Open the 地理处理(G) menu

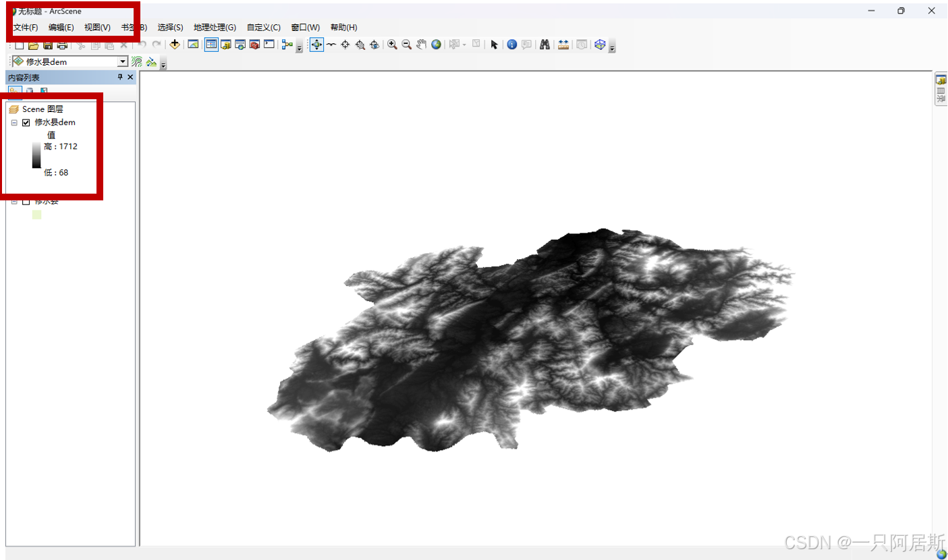(x=215, y=28)
